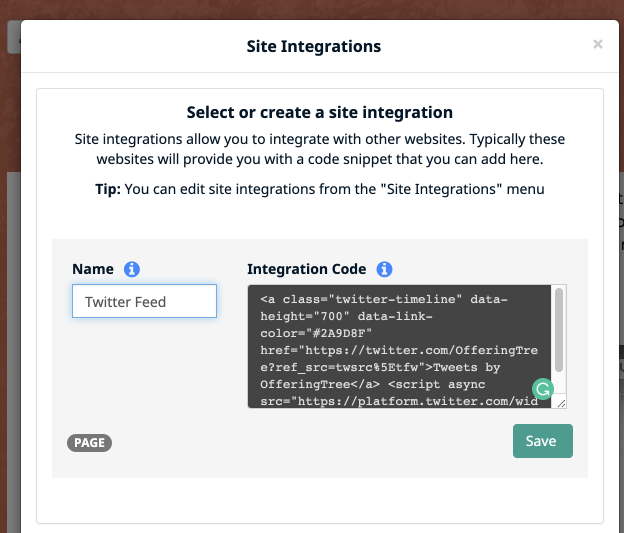
Task: Close the Site Integrations dialog
Action: (598, 44)
